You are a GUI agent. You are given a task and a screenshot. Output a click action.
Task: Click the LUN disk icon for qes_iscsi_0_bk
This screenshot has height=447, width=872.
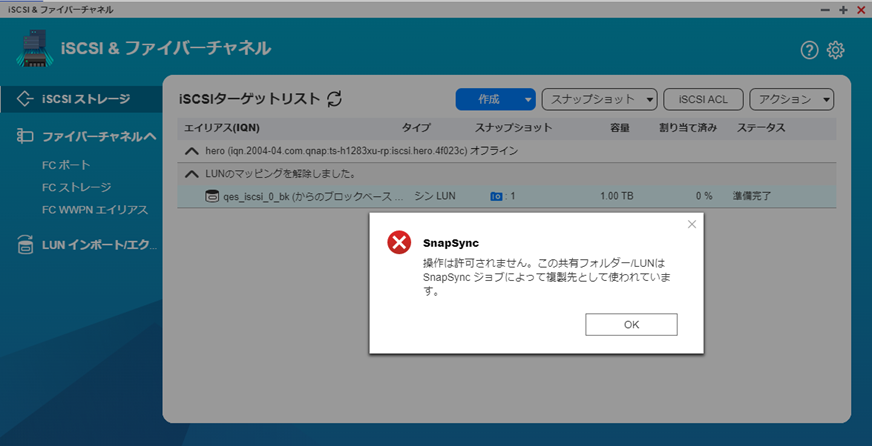click(x=211, y=196)
